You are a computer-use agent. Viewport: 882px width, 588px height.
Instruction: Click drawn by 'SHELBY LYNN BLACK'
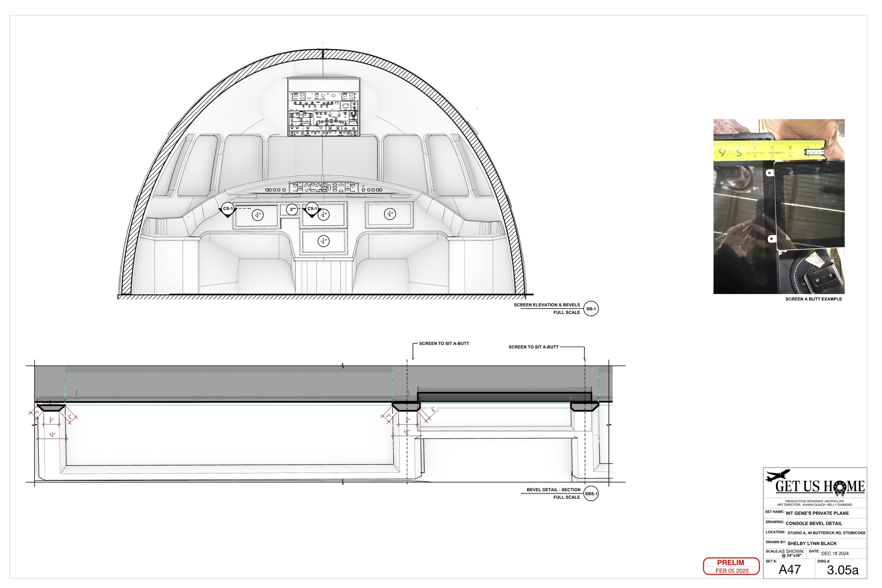pyautogui.click(x=812, y=543)
